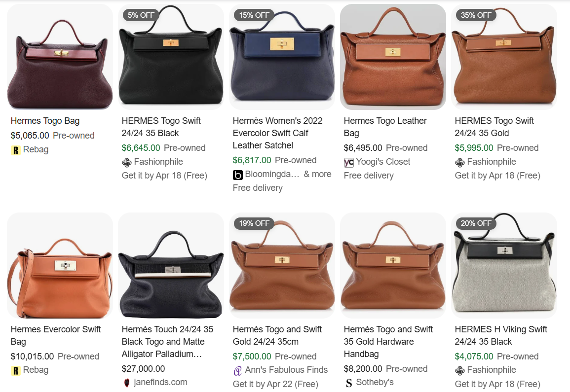The height and width of the screenshot is (392, 570).
Task: Click '& more' sellers next to Bloomingdale's
Action: (x=317, y=174)
